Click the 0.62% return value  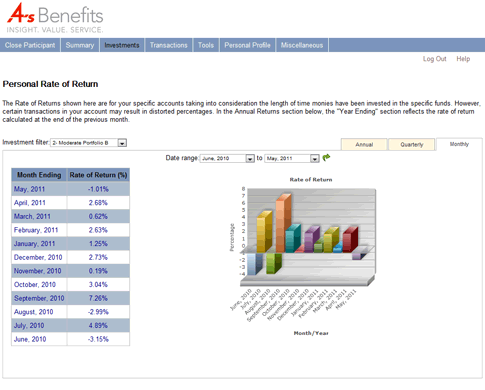[x=98, y=217]
